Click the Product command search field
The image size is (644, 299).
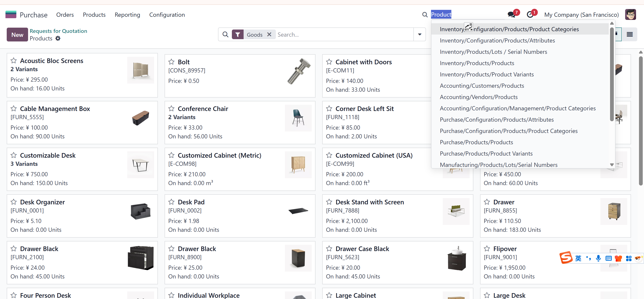pyautogui.click(x=467, y=14)
